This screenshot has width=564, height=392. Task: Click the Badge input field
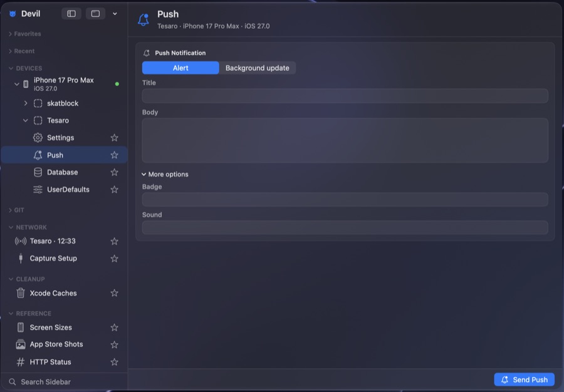click(345, 199)
